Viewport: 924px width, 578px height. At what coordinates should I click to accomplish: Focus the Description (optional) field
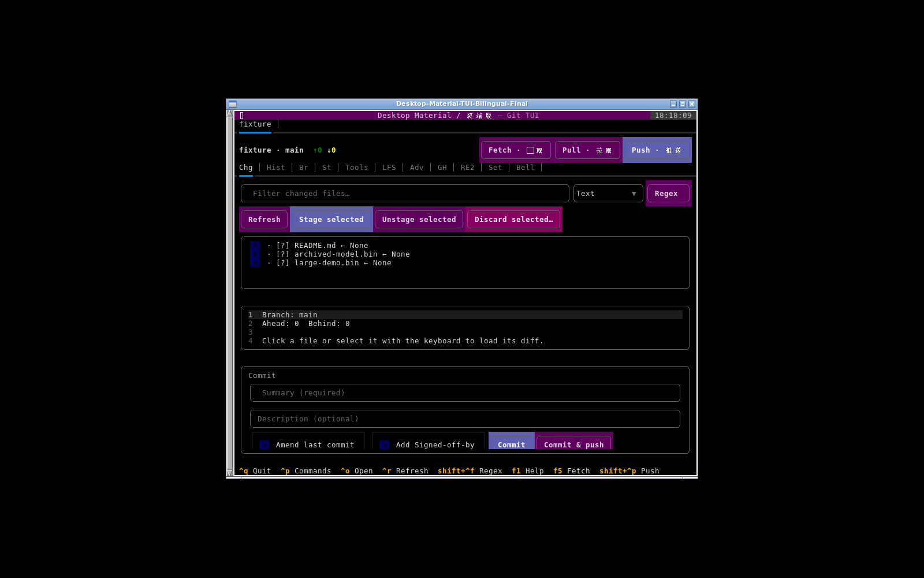[465, 419]
